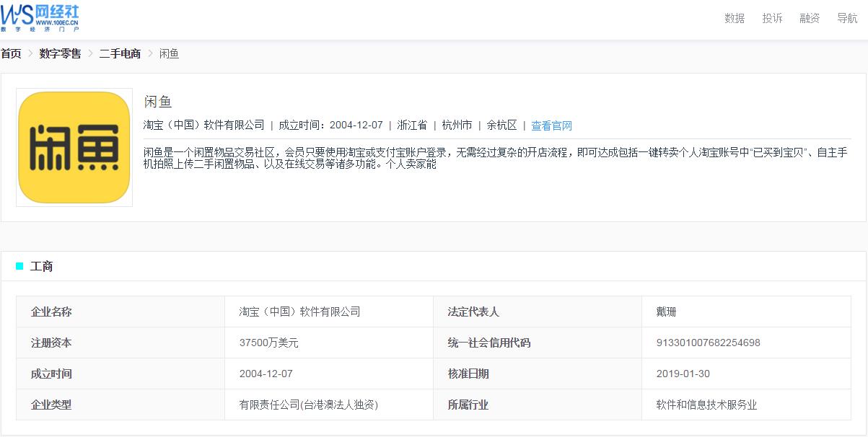Click 浙江省 in the info bar
This screenshot has width=868, height=437.
pyautogui.click(x=411, y=125)
